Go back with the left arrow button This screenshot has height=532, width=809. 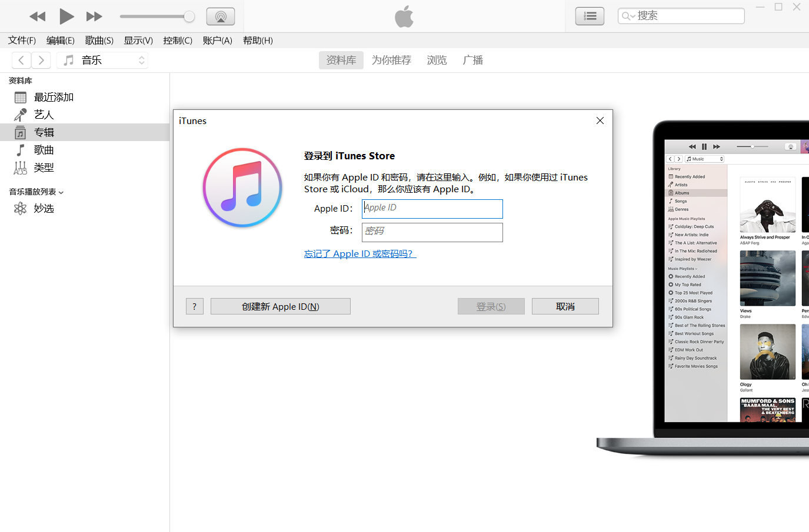pos(21,60)
